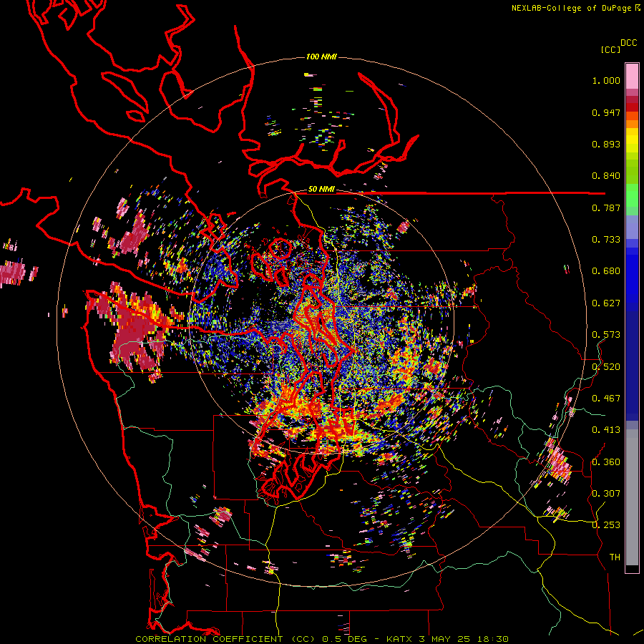Pick the light pink segment at color bar top
The width and height of the screenshot is (644, 644).
click(632, 77)
